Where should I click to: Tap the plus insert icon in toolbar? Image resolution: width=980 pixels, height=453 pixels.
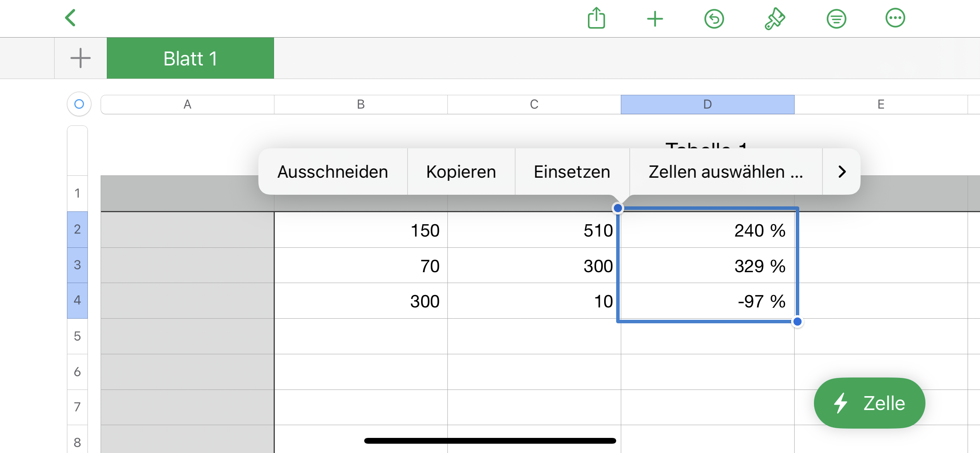pos(655,19)
